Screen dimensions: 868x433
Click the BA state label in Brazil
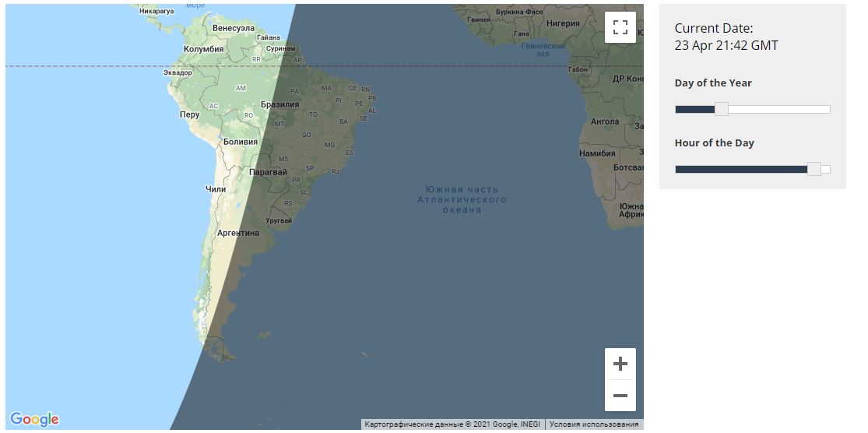tap(344, 121)
